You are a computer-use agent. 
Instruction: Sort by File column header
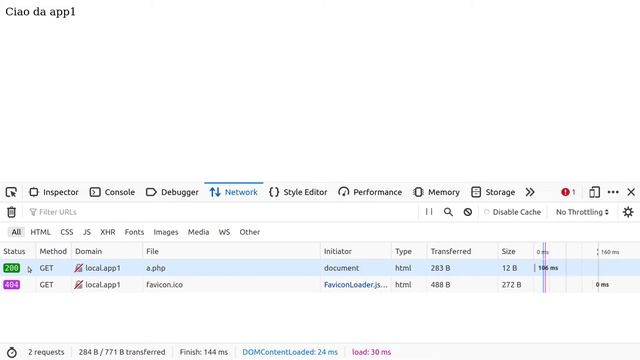pyautogui.click(x=231, y=251)
